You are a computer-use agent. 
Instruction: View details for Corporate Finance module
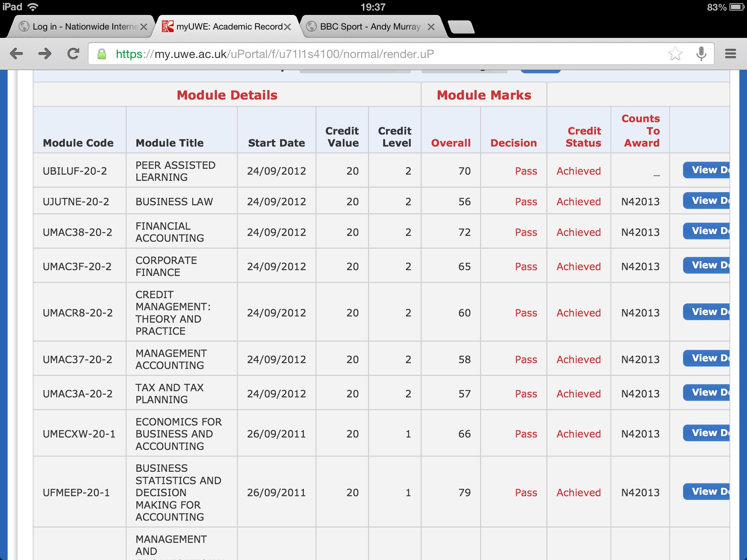point(706,265)
